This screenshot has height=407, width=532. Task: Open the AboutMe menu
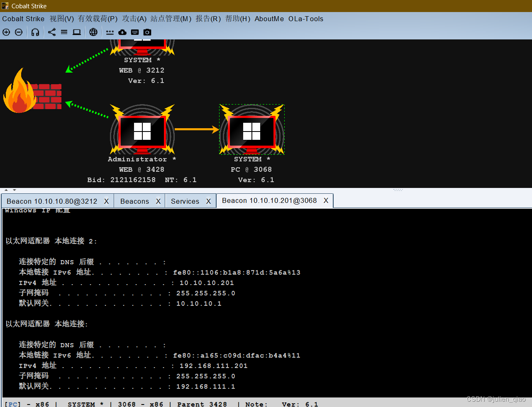(269, 19)
